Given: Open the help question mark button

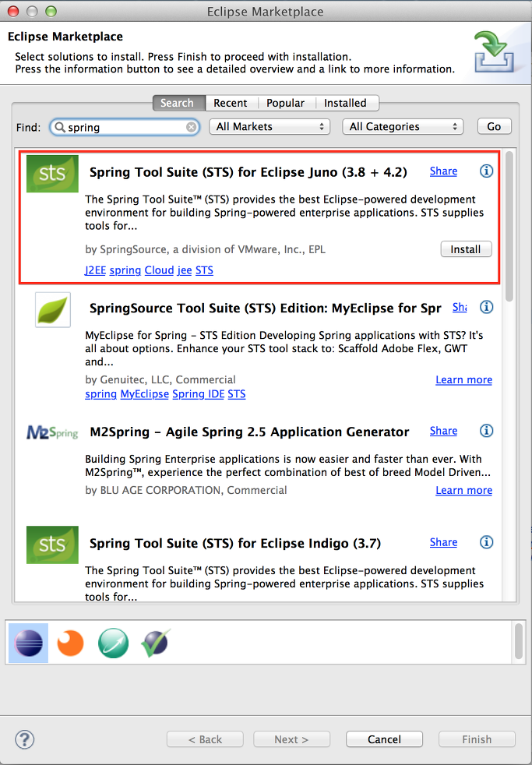Looking at the screenshot, I should (24, 739).
